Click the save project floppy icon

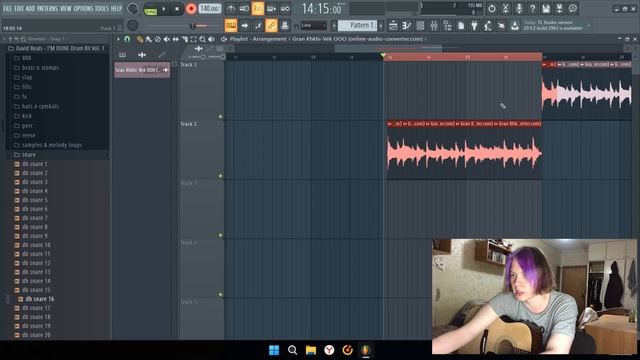tap(546, 8)
